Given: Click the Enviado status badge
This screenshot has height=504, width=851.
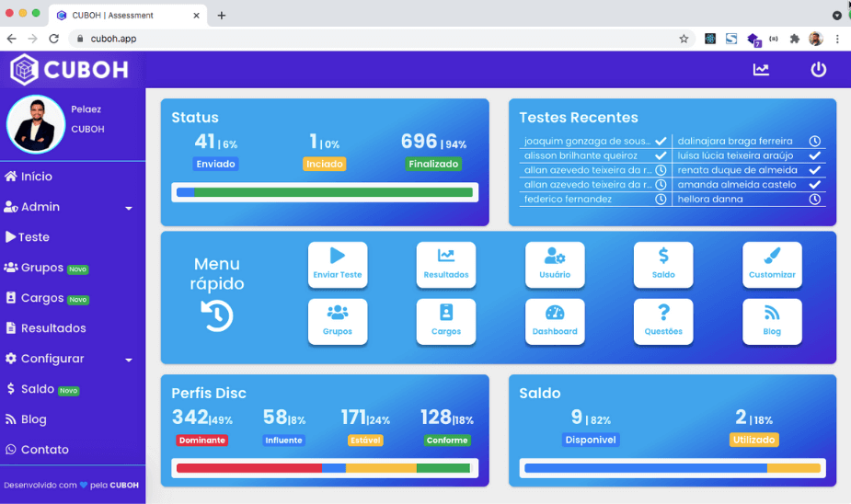Looking at the screenshot, I should click(215, 164).
